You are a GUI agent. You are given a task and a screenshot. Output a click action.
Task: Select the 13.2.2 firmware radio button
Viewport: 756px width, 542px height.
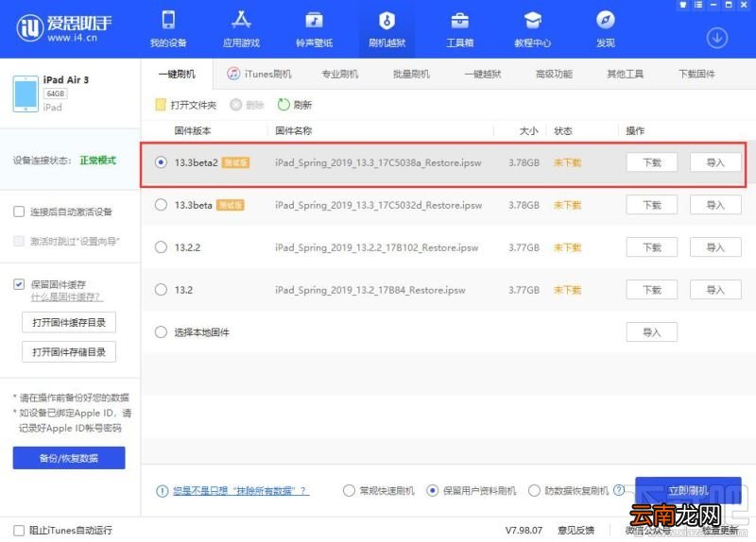(x=161, y=247)
